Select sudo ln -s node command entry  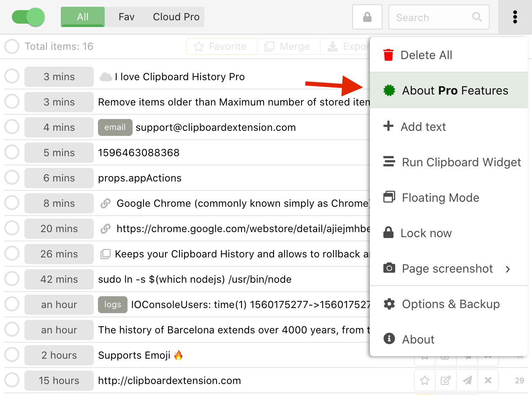[x=195, y=279]
